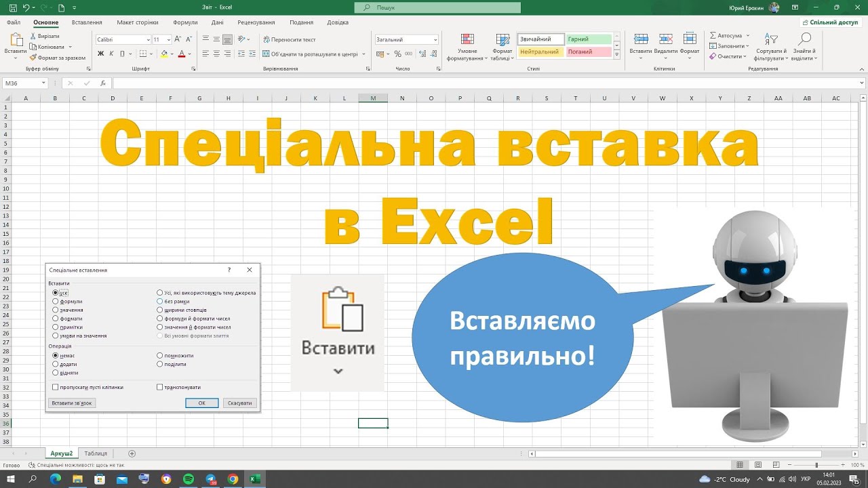Screen dimensions: 868x488
Task: Click the Save icon in title bar
Action: click(x=14, y=7)
